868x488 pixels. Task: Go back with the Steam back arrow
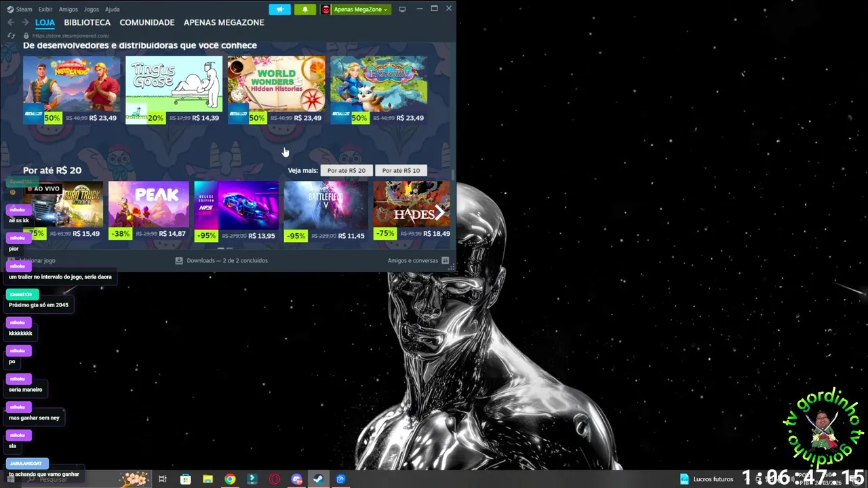[x=11, y=22]
